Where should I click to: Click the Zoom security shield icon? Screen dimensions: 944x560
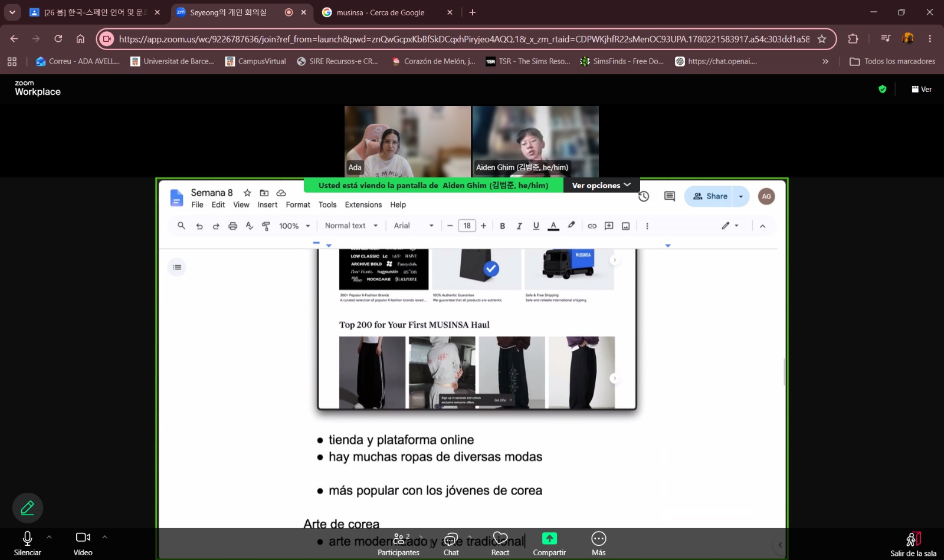click(883, 89)
